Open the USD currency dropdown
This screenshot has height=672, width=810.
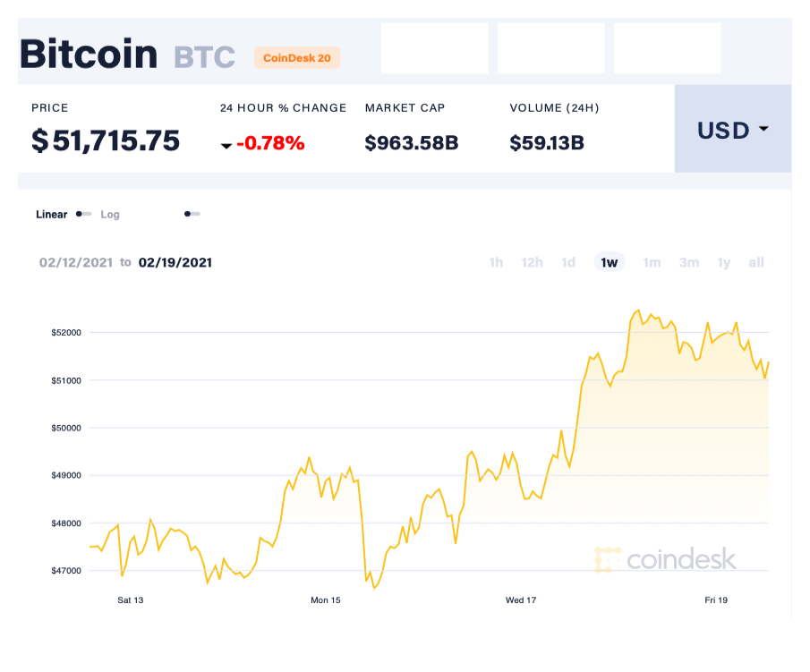tap(731, 130)
